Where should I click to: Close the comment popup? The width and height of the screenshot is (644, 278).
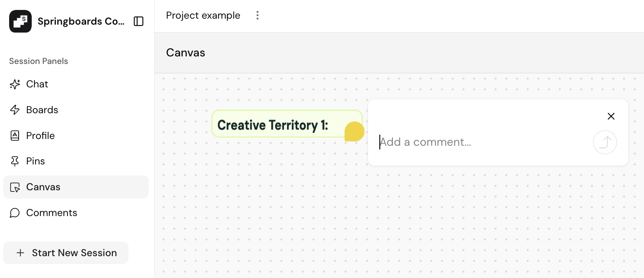pos(611,116)
